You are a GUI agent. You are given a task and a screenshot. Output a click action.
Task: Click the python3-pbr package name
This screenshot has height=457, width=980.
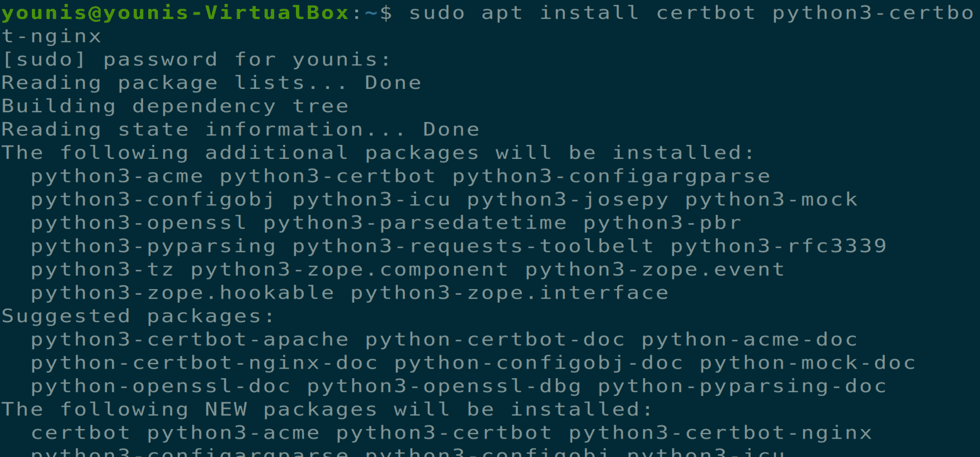pos(662,223)
